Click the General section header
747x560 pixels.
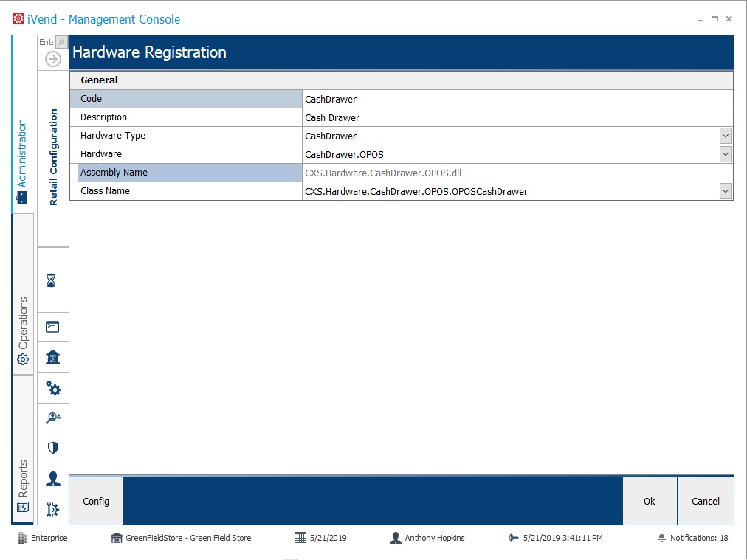(402, 80)
